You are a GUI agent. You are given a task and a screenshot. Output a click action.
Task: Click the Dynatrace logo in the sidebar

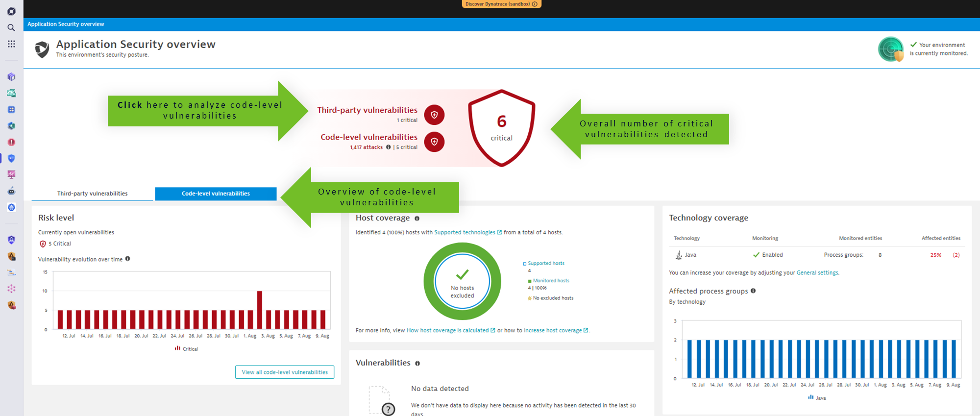pyautogui.click(x=11, y=11)
